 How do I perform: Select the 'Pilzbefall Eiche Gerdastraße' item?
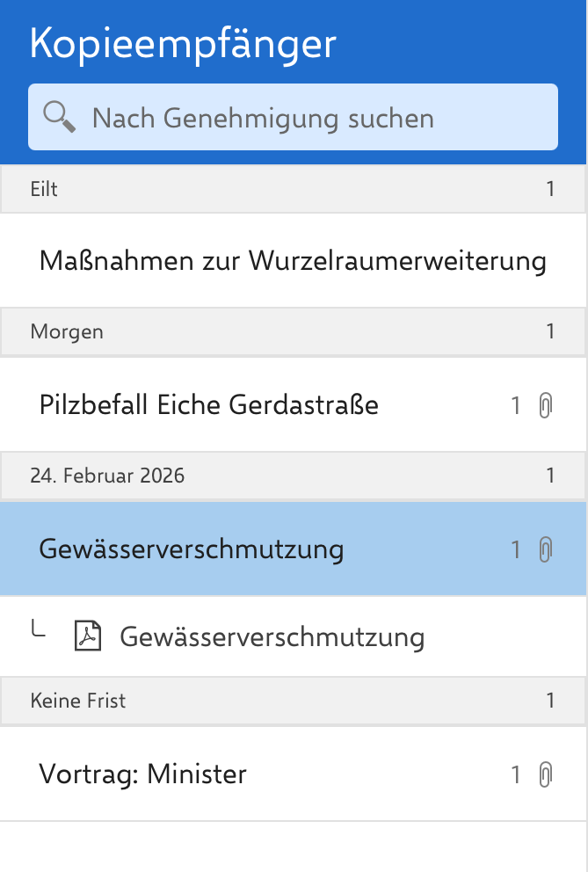209,405
